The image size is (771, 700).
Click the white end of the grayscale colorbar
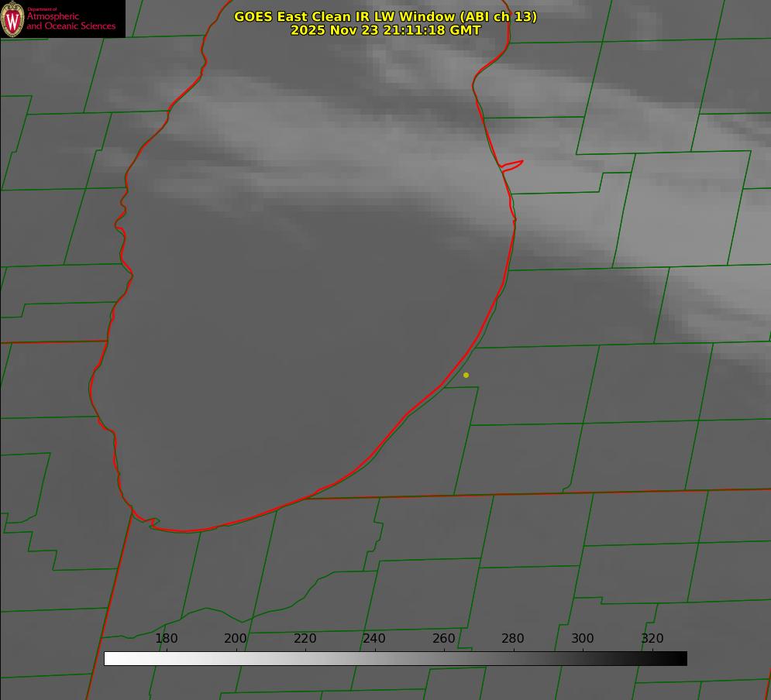click(110, 658)
